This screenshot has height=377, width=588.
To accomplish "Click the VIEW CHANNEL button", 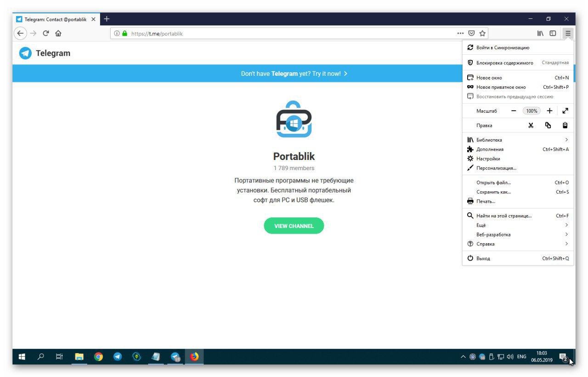I will point(294,226).
